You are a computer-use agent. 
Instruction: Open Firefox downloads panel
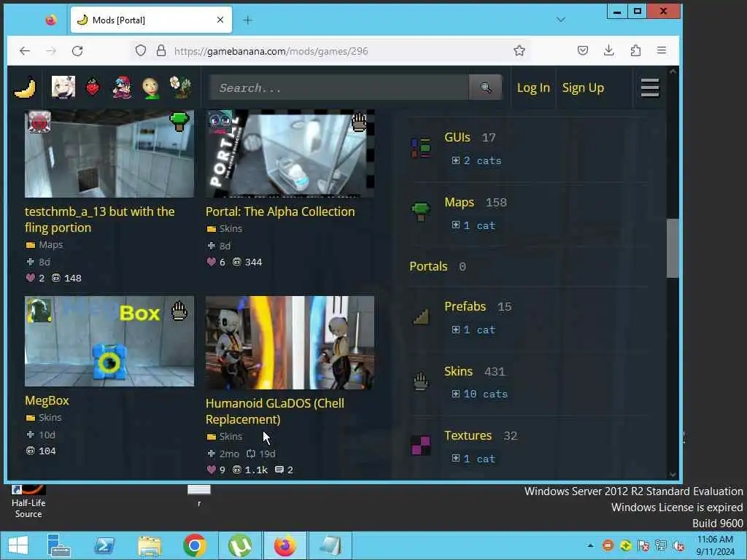[x=609, y=50]
